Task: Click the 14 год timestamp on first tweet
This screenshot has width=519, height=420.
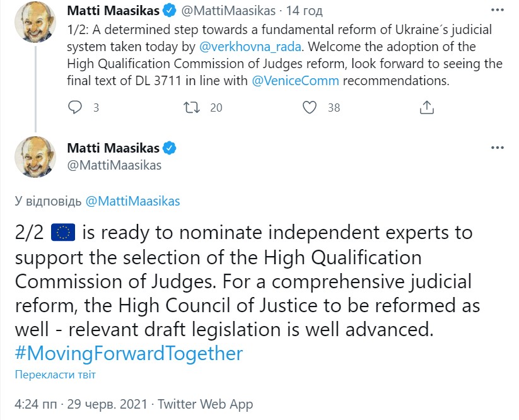Action: [x=304, y=11]
